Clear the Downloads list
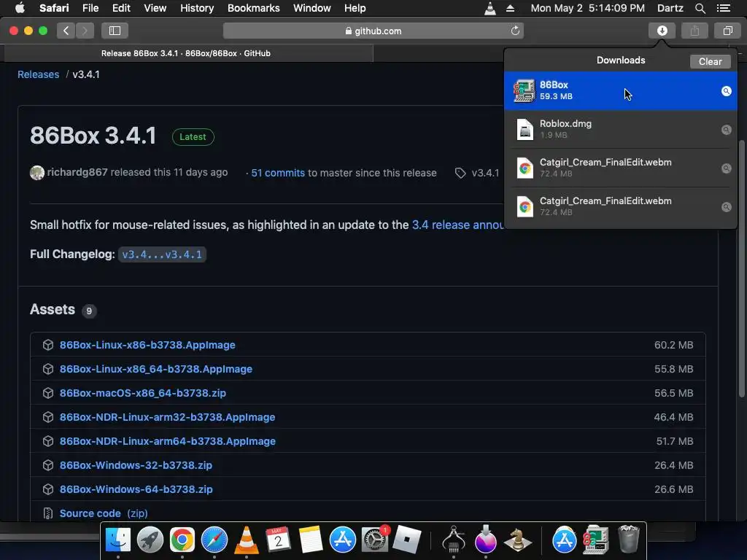 click(710, 61)
